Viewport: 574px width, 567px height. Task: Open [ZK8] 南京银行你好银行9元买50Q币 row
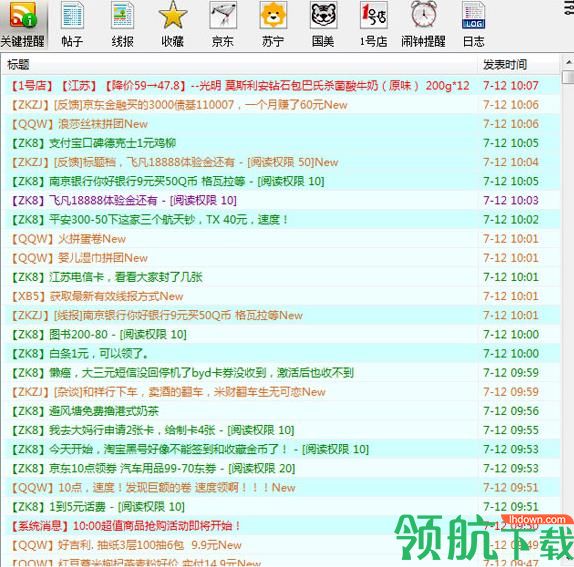click(x=281, y=181)
